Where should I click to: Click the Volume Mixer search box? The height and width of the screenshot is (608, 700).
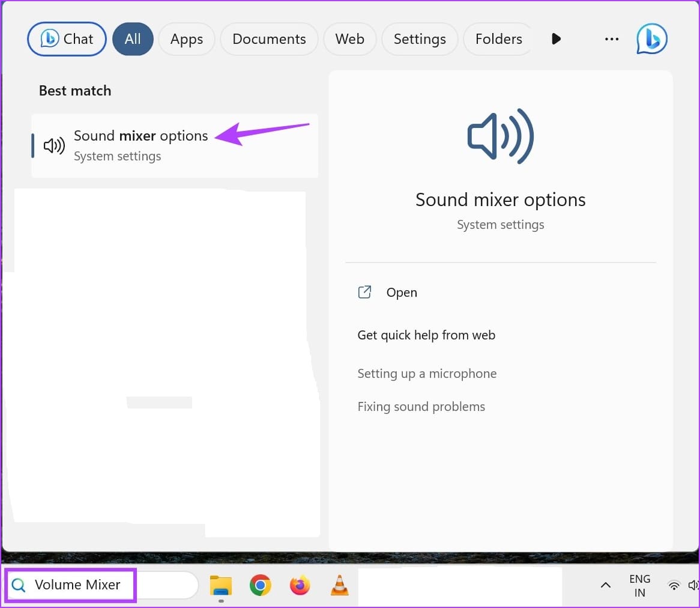[103, 585]
